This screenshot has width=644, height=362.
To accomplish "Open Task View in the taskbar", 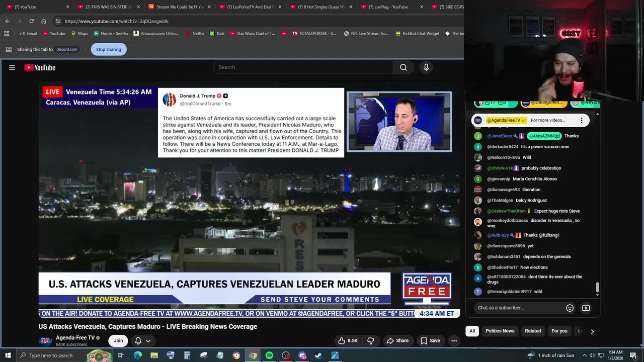I will pos(121,355).
